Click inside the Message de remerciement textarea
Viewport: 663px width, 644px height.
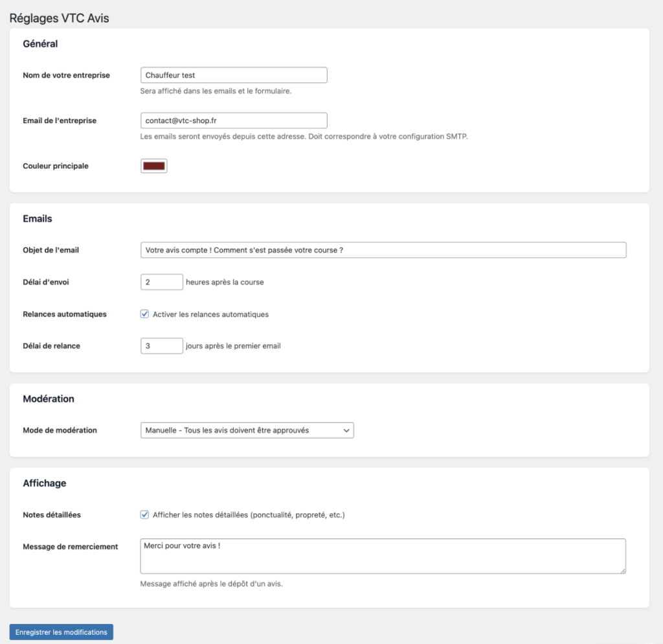(x=383, y=555)
